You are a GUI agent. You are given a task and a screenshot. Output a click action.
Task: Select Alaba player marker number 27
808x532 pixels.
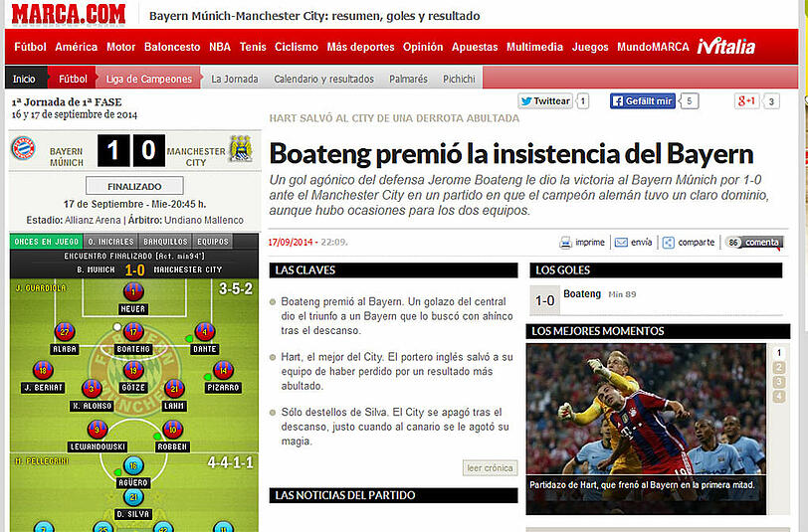point(65,332)
